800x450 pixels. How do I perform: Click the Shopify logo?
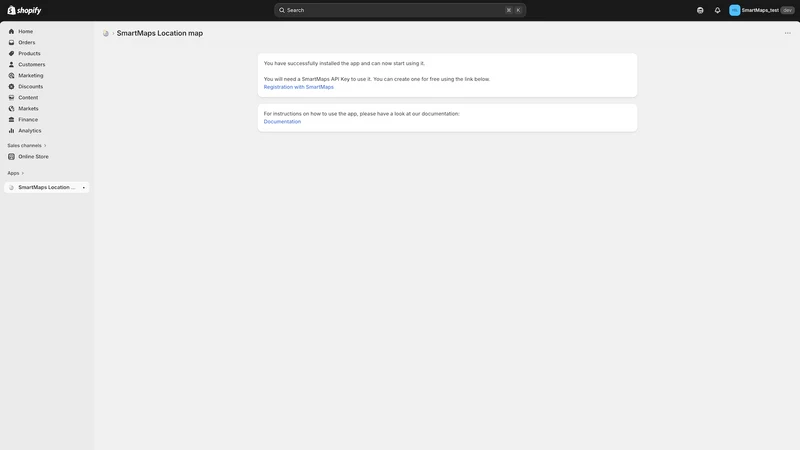point(24,10)
